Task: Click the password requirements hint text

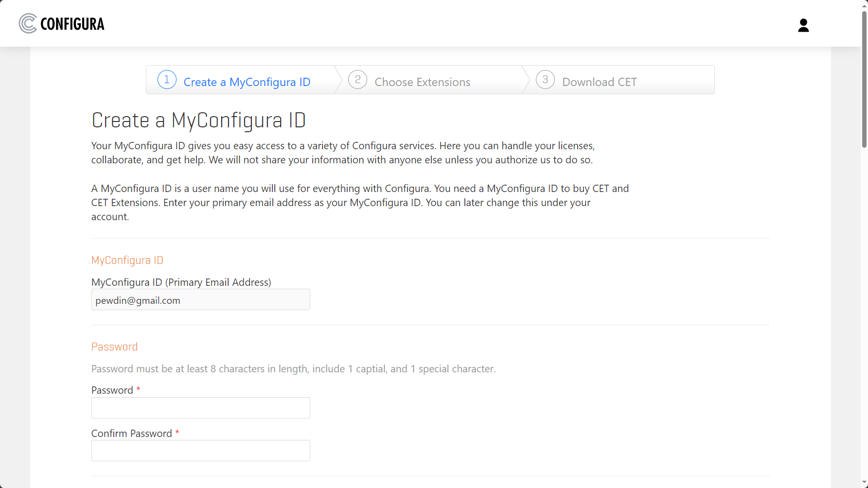Action: coord(294,369)
